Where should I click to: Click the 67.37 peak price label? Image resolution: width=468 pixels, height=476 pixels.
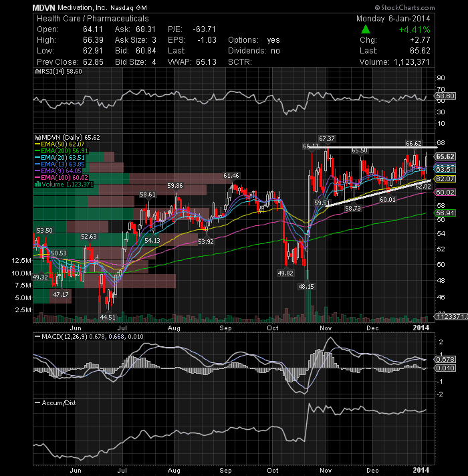tap(327, 139)
